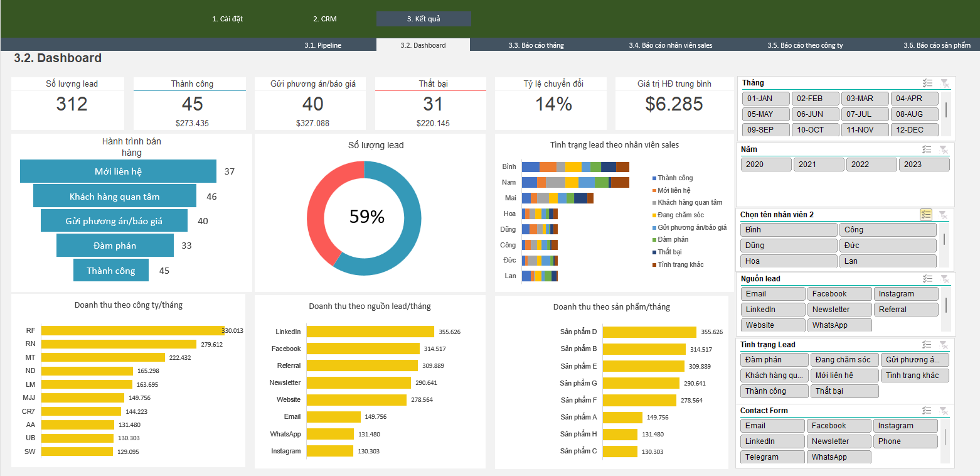The image size is (980, 476).
Task: Select the Khách hàng quan tâm funnel bar
Action: pos(115,197)
